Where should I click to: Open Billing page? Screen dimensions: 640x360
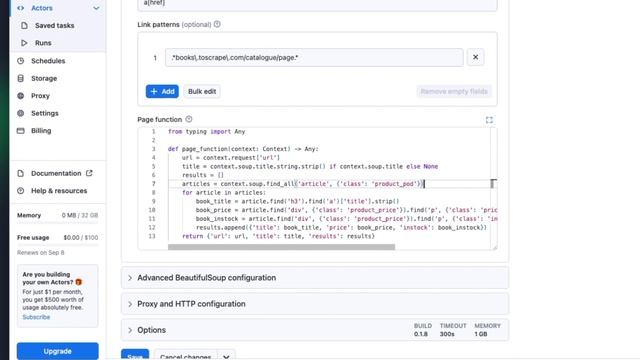[x=41, y=131]
